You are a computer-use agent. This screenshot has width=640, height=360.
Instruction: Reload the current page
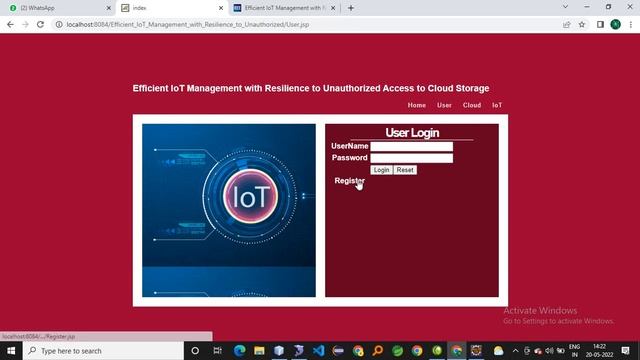40,24
